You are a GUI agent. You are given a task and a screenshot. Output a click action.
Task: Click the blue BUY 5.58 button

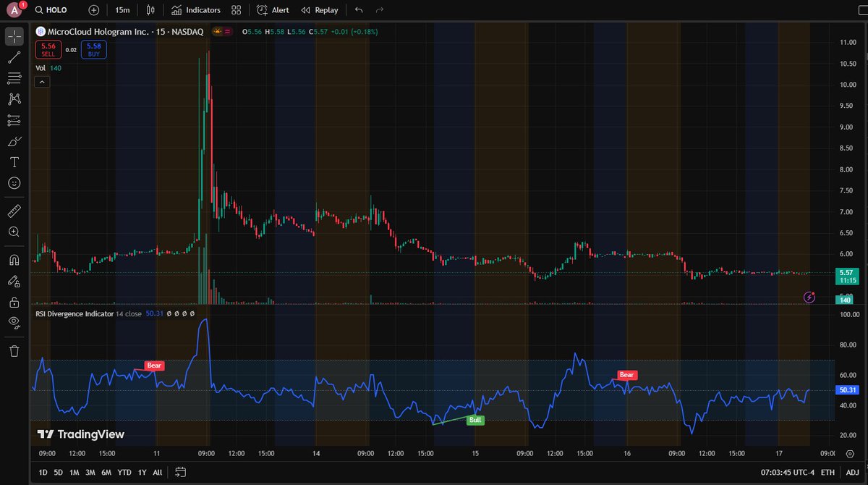click(94, 49)
